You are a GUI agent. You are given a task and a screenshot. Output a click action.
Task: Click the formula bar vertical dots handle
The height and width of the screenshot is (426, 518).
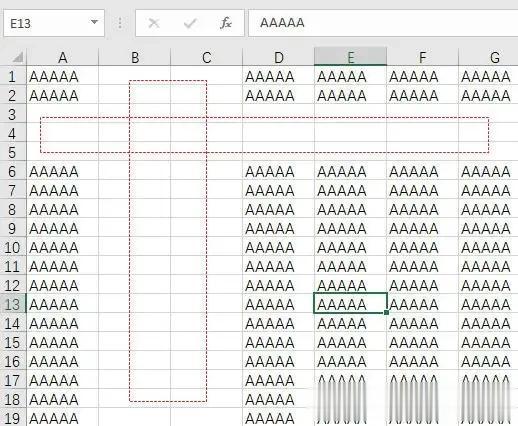coord(120,23)
